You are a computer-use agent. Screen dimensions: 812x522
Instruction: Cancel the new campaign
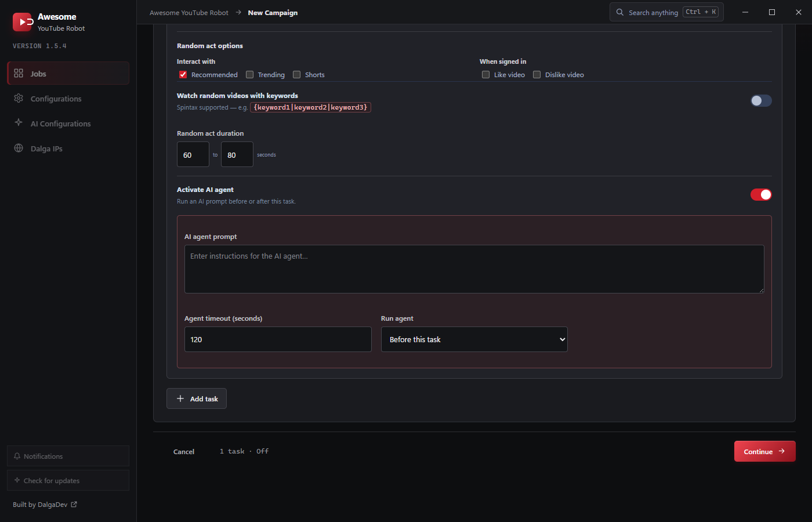pyautogui.click(x=184, y=452)
